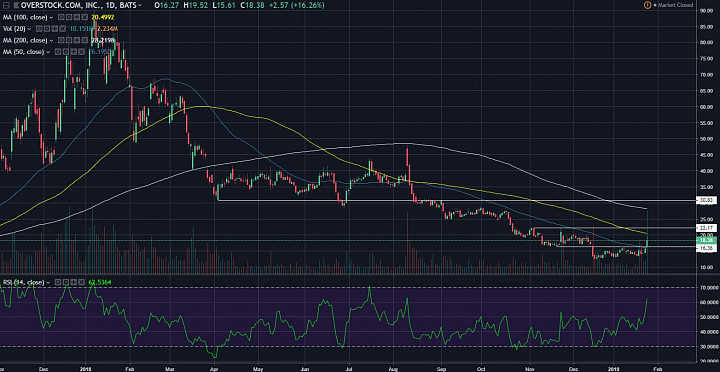The width and height of the screenshot is (720, 372).
Task: Open settings icon for MA (200, close)
Action: 69,40
